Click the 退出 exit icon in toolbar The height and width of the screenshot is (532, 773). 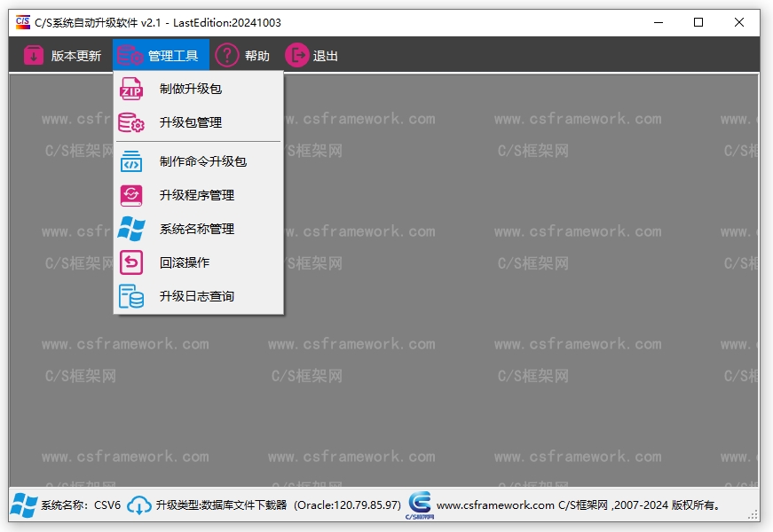click(296, 56)
